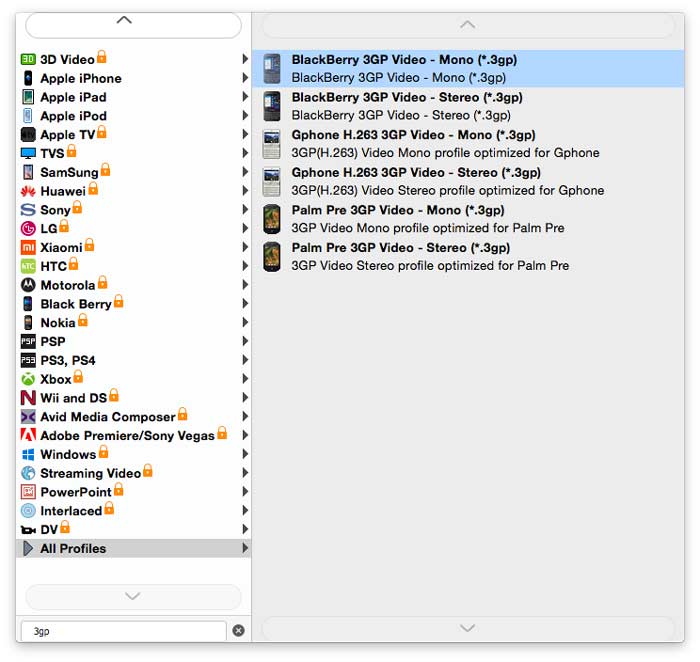Click the All Profiles play icon

[x=28, y=549]
